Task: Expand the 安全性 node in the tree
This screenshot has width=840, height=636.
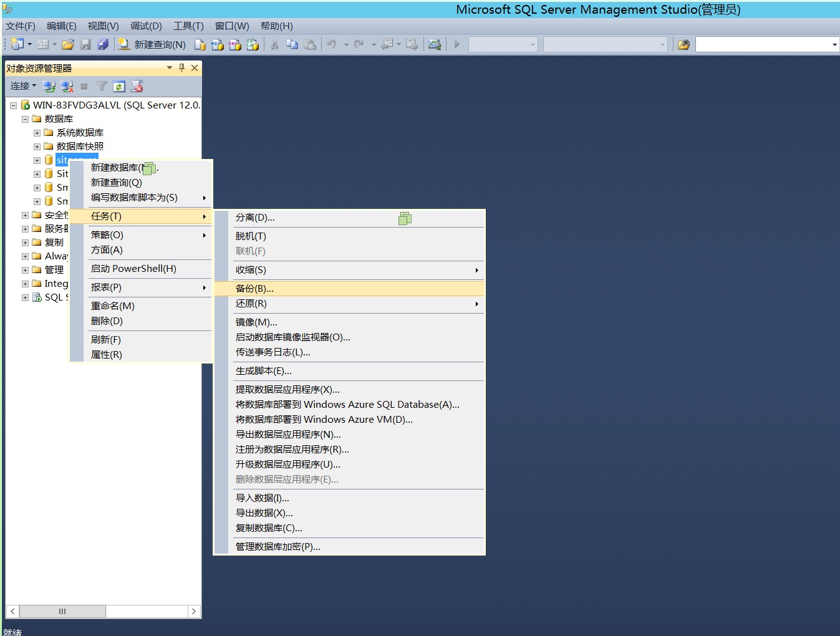Action: 24,214
